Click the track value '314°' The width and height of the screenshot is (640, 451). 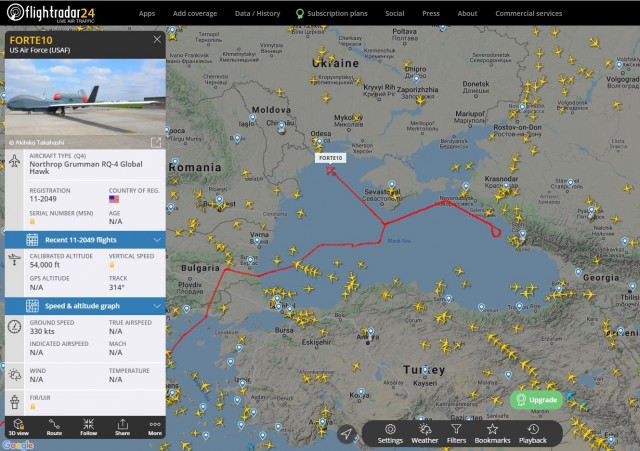tap(116, 287)
